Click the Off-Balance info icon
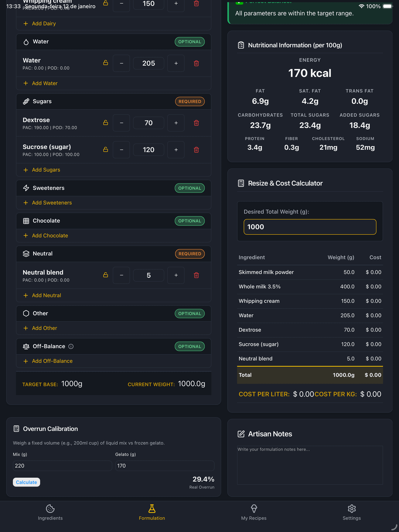The height and width of the screenshot is (532, 399). point(71,347)
